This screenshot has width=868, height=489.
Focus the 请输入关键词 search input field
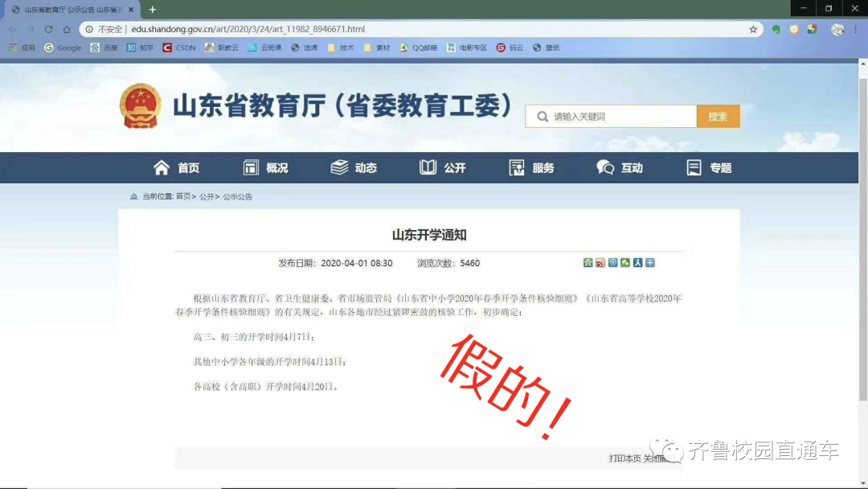coord(619,117)
